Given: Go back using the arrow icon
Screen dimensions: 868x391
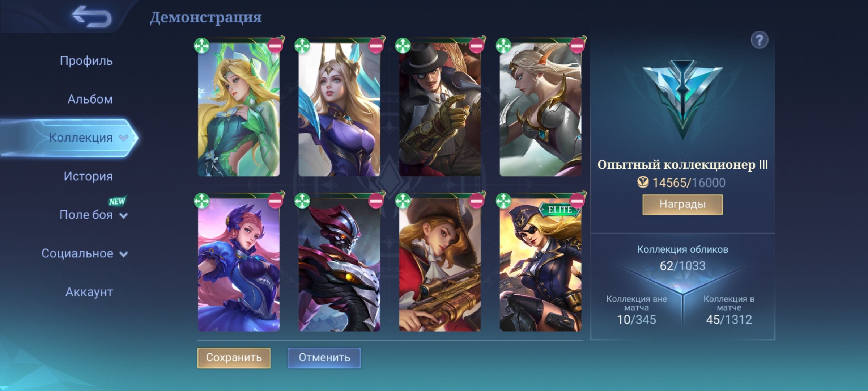Looking at the screenshot, I should (x=92, y=17).
